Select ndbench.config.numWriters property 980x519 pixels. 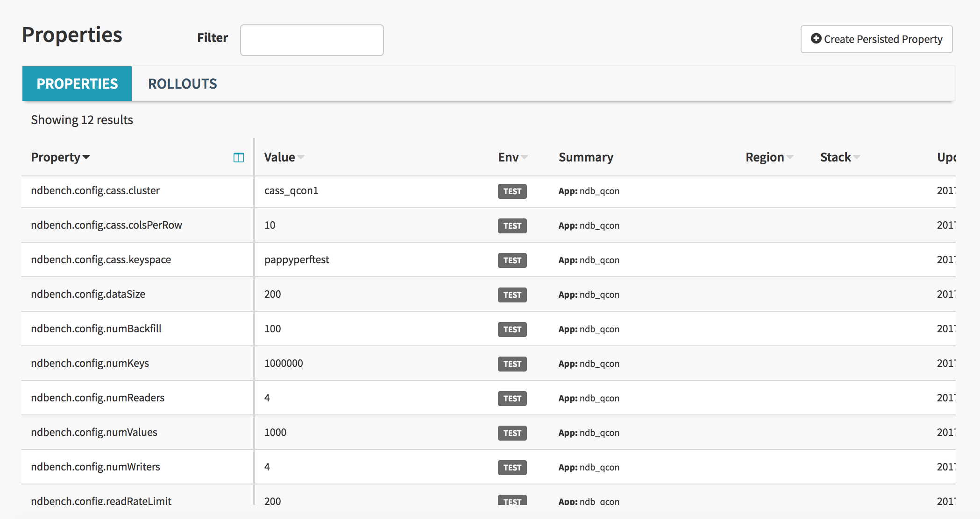click(95, 467)
